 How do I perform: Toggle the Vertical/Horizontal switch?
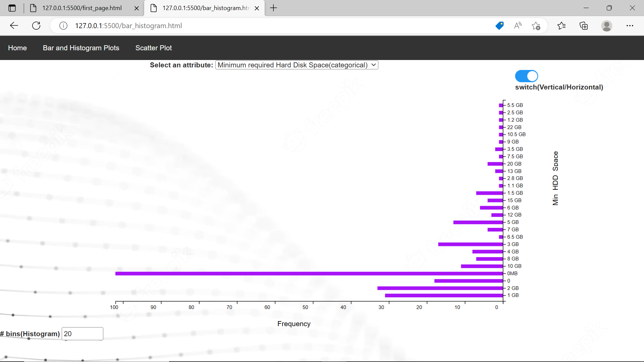coord(526,76)
